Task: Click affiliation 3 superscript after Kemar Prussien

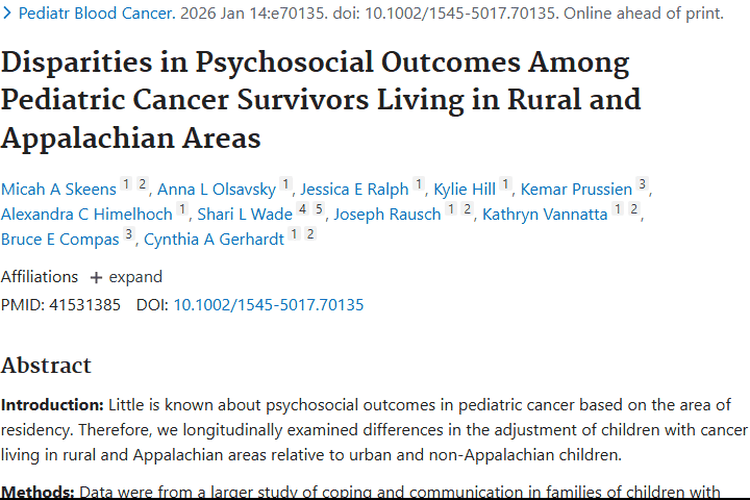Action: click(642, 185)
